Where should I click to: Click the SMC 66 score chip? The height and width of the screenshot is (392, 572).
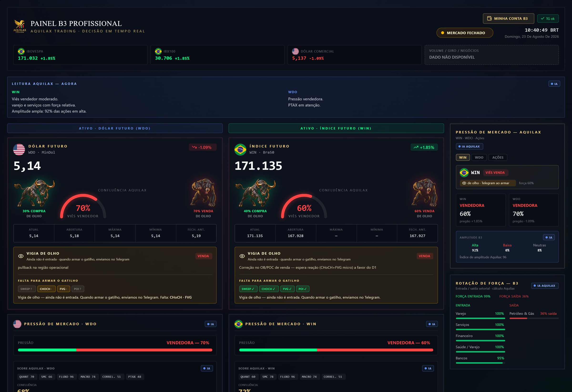coord(46,377)
